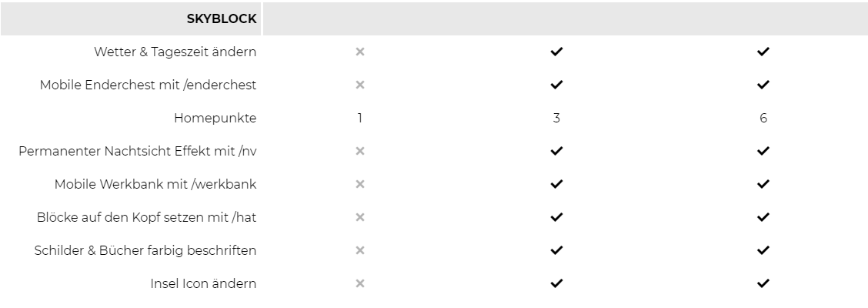Viewport: 868px width, 308px height.
Task: Click the Mobile Enderchest mit /enderchest label
Action: tap(148, 85)
